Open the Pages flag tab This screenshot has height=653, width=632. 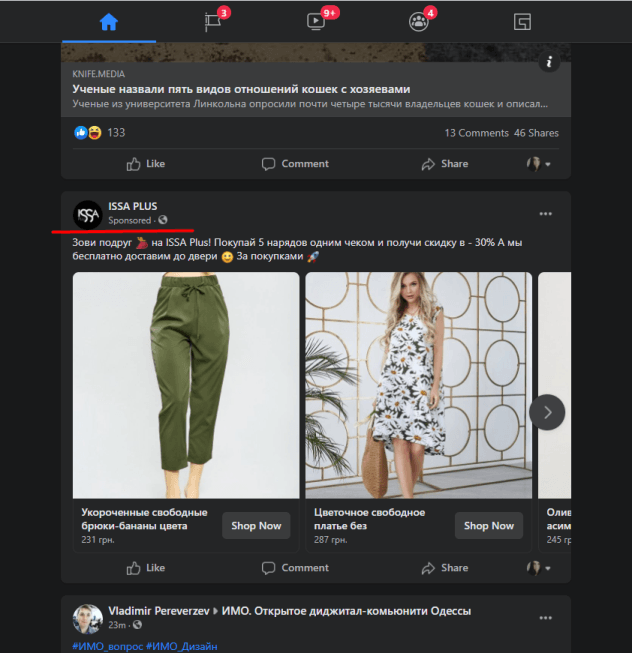pyautogui.click(x=213, y=21)
